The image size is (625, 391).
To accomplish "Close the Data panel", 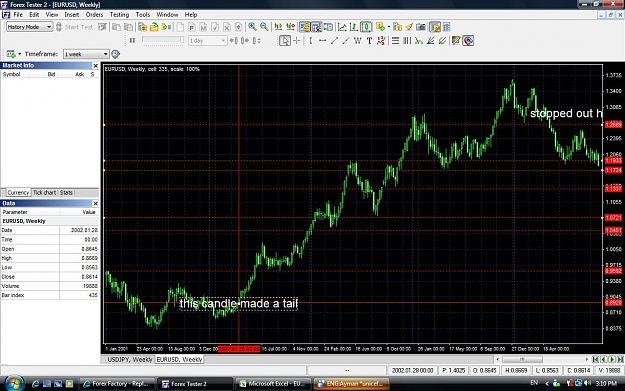I will pyautogui.click(x=95, y=203).
